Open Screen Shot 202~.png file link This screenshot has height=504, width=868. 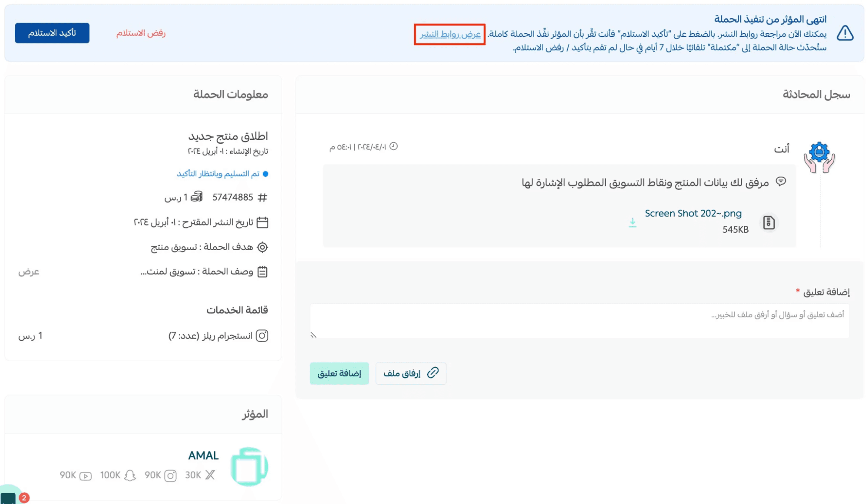click(x=693, y=213)
